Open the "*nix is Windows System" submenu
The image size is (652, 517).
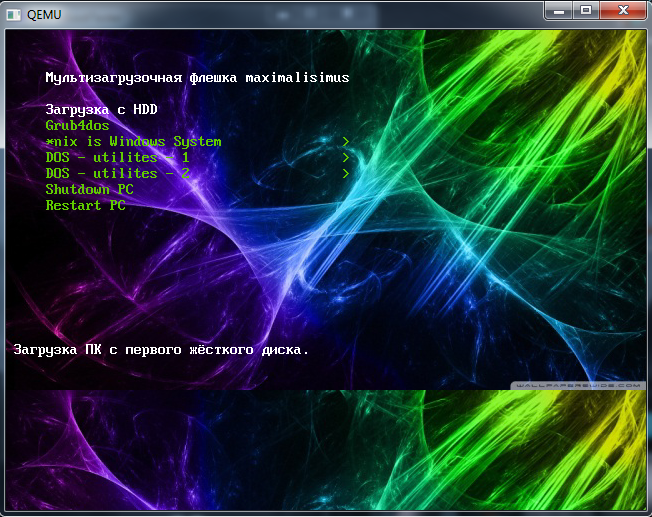(x=133, y=142)
